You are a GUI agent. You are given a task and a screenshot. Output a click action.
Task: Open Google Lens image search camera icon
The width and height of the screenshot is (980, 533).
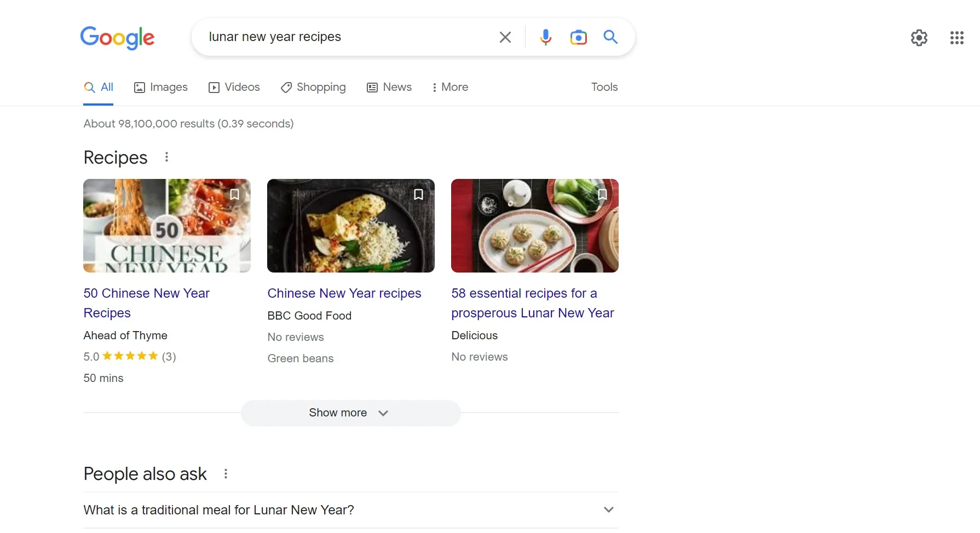[578, 37]
